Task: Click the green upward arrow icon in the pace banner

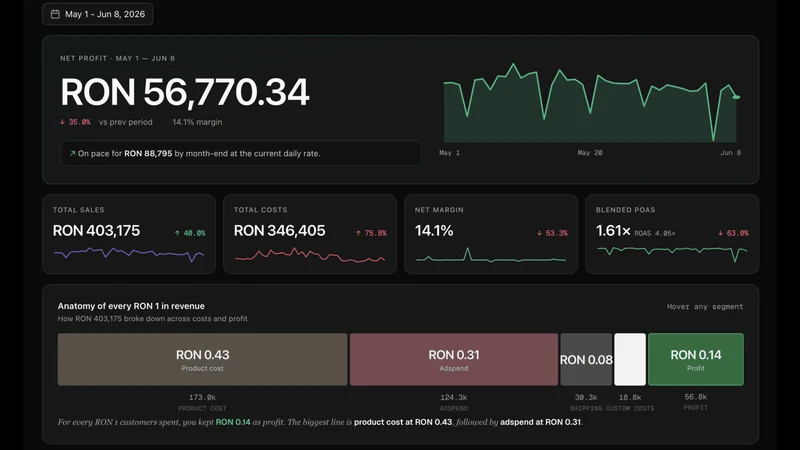Action: pyautogui.click(x=72, y=153)
